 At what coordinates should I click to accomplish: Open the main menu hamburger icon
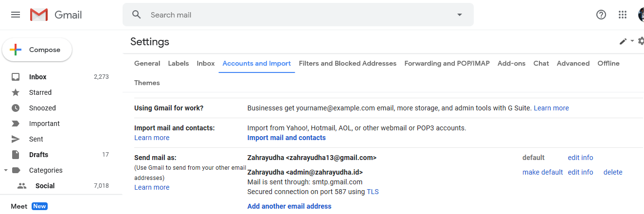click(x=16, y=15)
